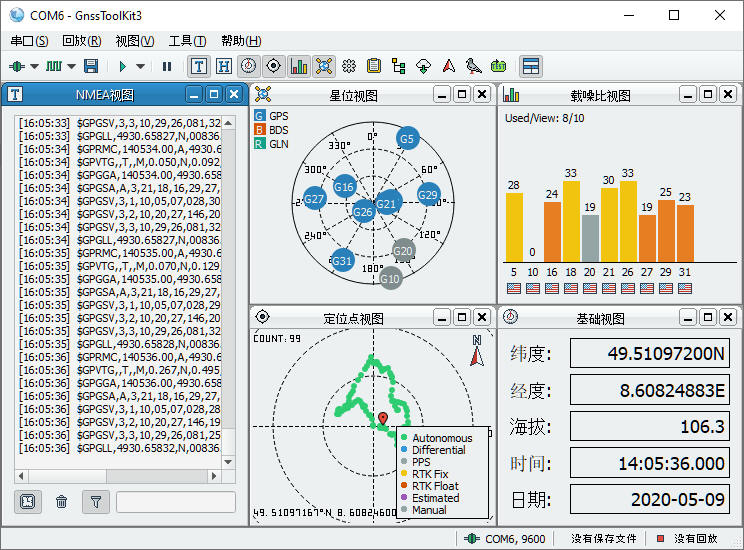744x550 pixels.
Task: Click the G21 satellite in sky plot
Action: click(387, 203)
